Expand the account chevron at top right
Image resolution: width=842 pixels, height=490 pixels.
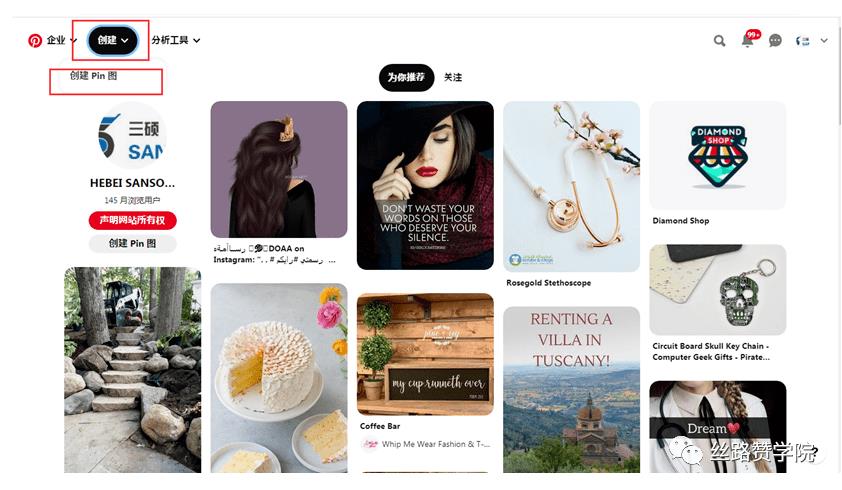[824, 40]
